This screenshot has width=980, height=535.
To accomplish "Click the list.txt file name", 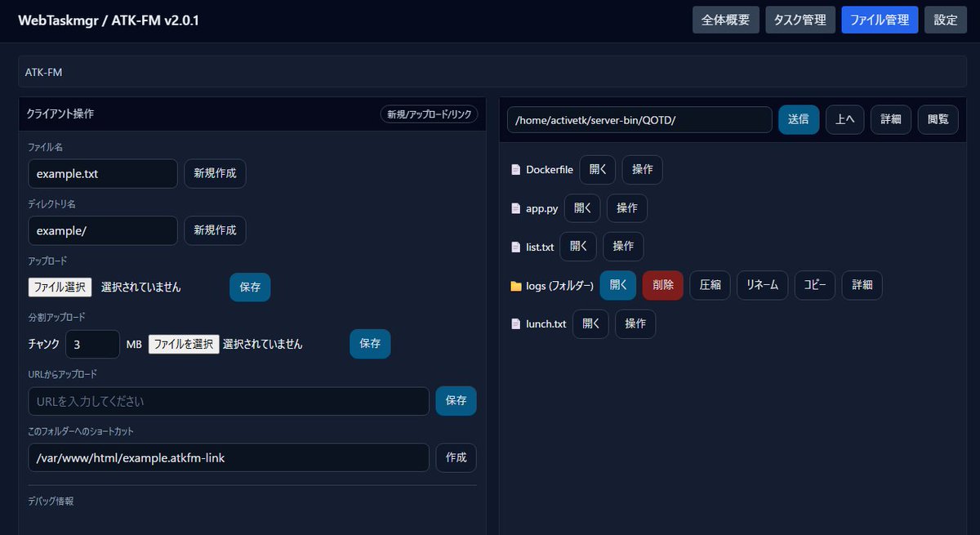I will [x=540, y=247].
